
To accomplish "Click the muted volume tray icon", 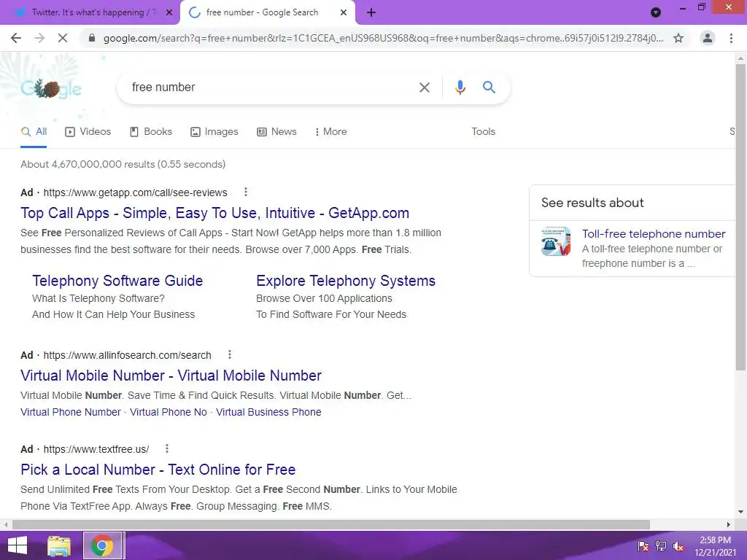I will pos(678,546).
